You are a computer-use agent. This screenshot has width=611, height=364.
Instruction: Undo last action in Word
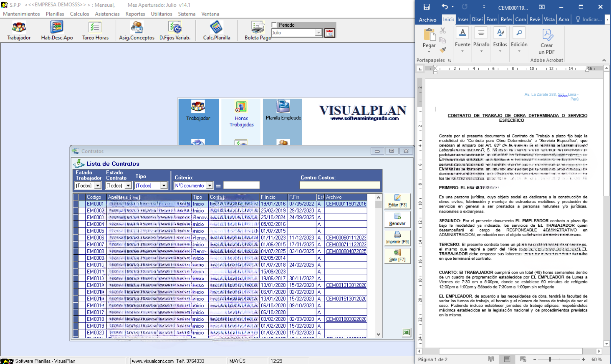tap(445, 7)
